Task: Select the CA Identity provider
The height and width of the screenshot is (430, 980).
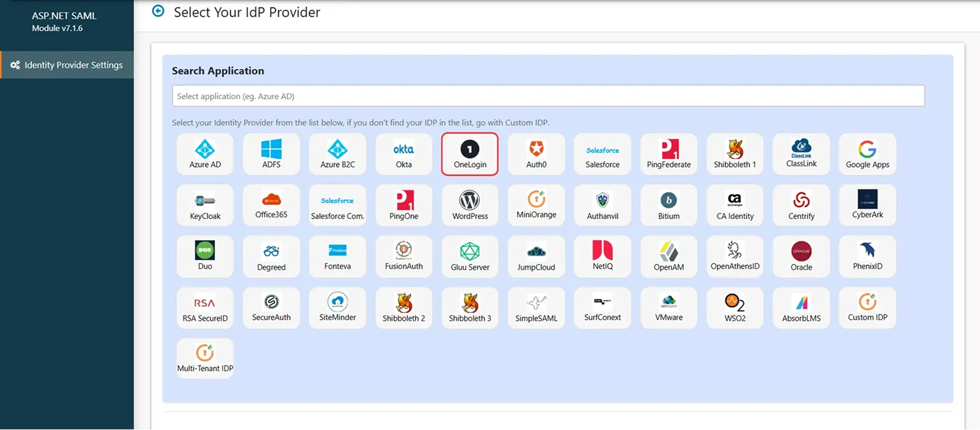Action: coord(735,205)
